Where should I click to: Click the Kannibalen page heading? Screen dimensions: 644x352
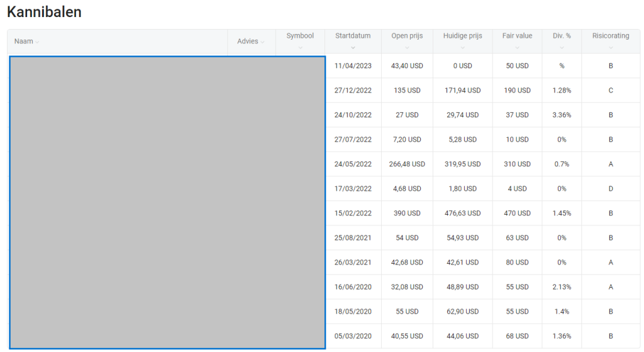pos(44,12)
